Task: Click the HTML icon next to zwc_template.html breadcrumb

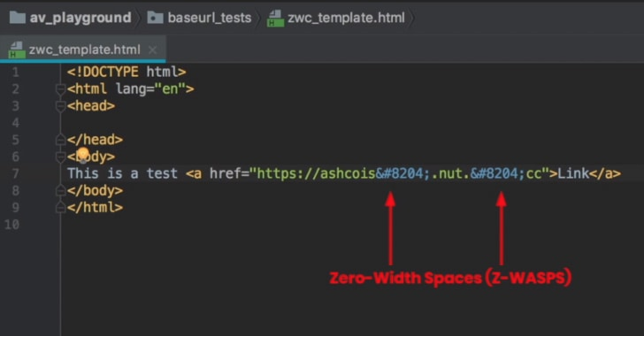Action: point(275,17)
